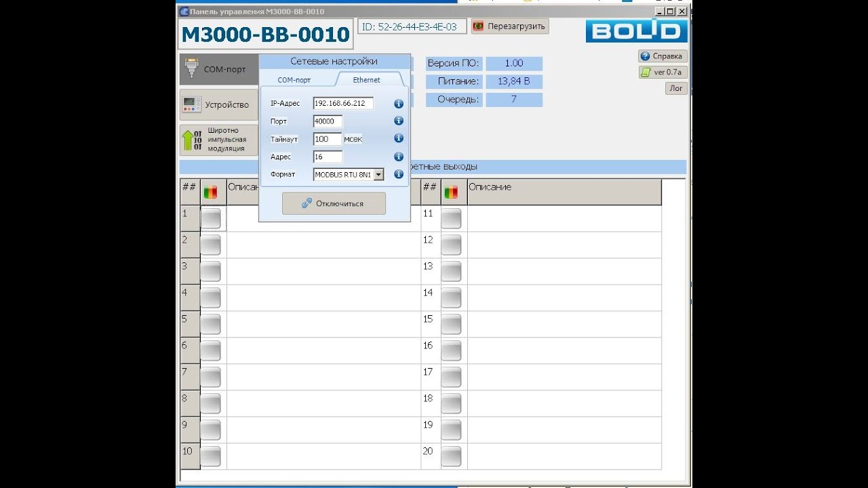This screenshot has width=868, height=488.
Task: Toggle discrete output 20
Action: (451, 456)
